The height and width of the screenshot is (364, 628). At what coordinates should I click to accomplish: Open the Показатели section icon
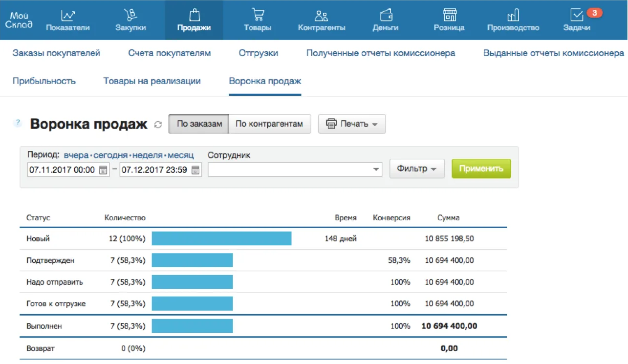click(x=67, y=15)
